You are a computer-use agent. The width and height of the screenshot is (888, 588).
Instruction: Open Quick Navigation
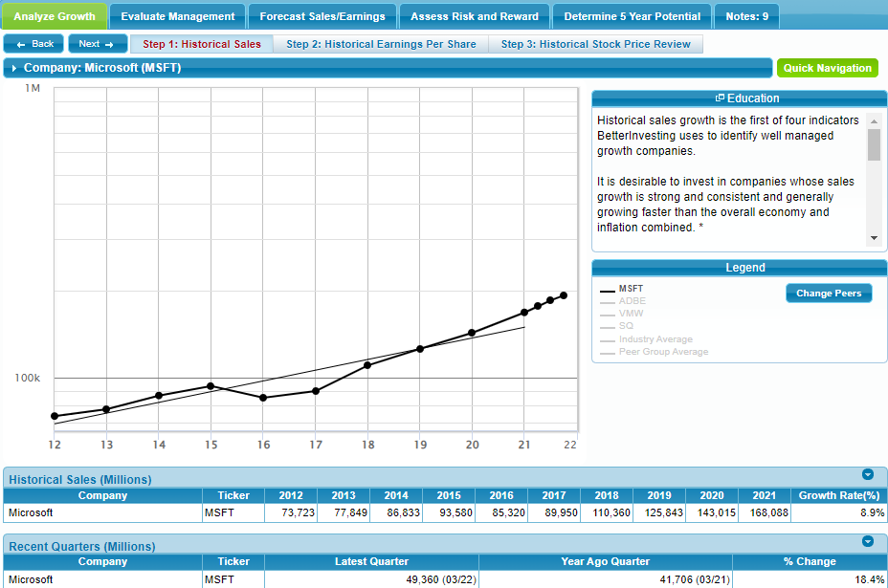828,68
